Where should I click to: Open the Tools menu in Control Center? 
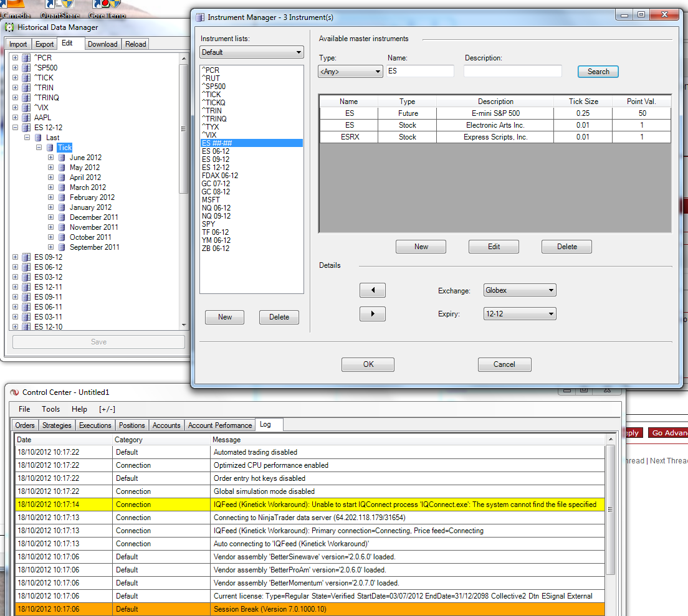pyautogui.click(x=51, y=409)
